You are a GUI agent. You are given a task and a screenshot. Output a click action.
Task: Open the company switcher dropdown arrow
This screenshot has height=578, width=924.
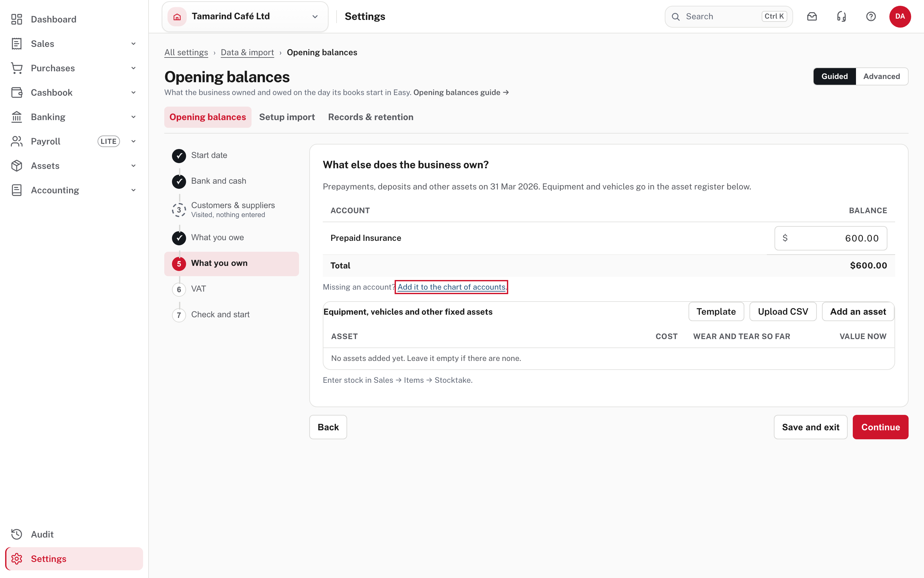315,16
